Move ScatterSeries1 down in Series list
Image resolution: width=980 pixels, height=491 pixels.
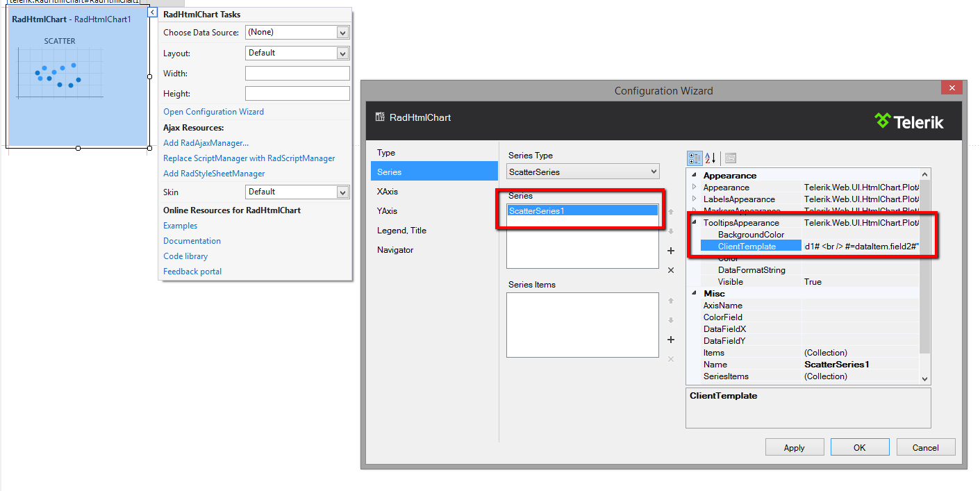[671, 231]
